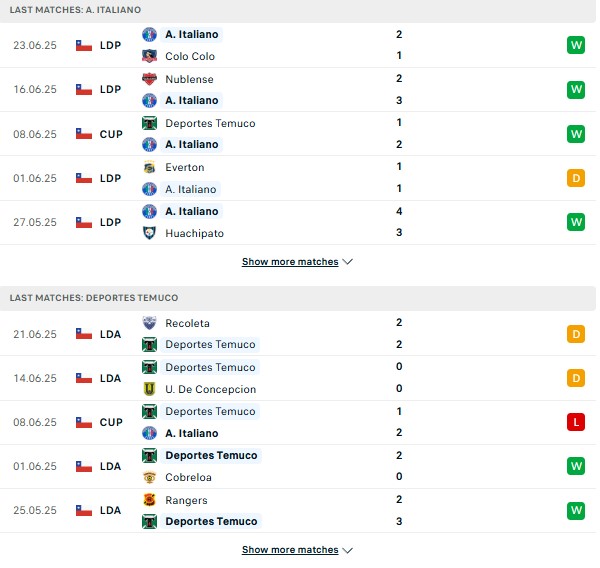This screenshot has width=600, height=568.
Task: Expand more matches under A. Italiano
Action: pyautogui.click(x=297, y=262)
